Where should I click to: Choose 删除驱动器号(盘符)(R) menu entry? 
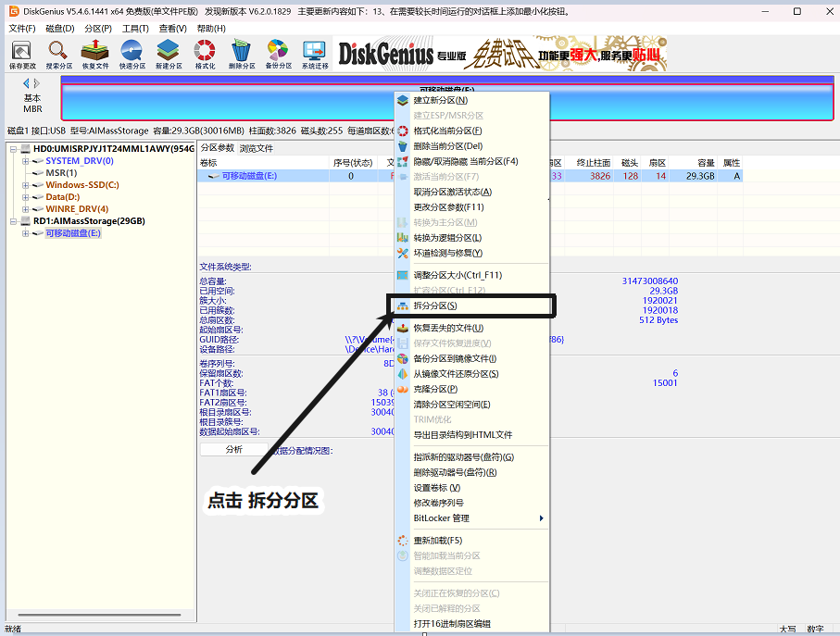[472, 472]
